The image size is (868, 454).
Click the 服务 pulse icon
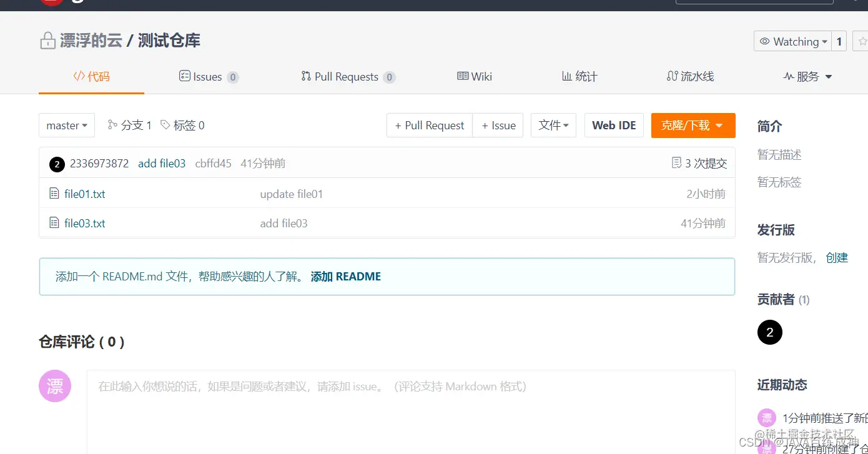point(789,76)
